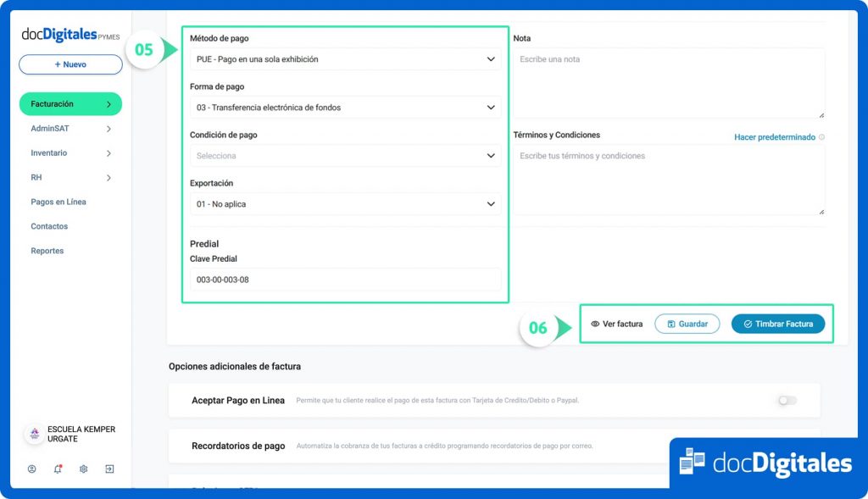Click ESCUELA KEMPER URGATE company name
868x499 pixels.
click(81, 435)
